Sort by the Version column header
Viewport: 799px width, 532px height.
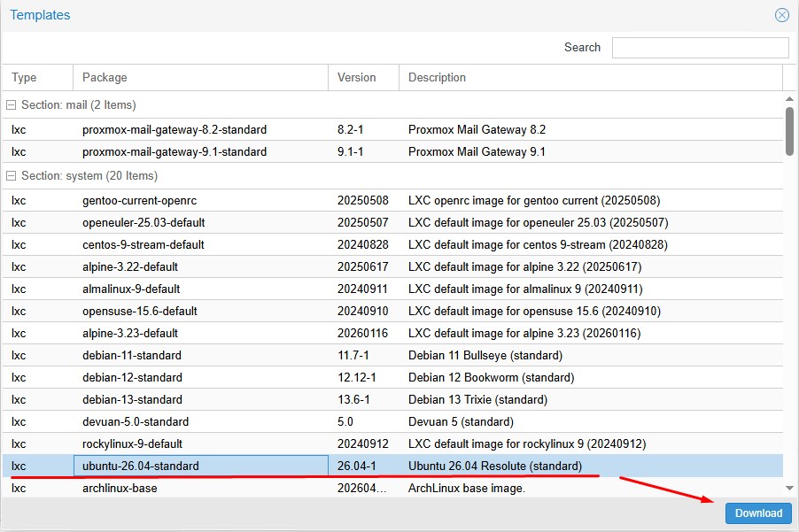click(x=363, y=77)
